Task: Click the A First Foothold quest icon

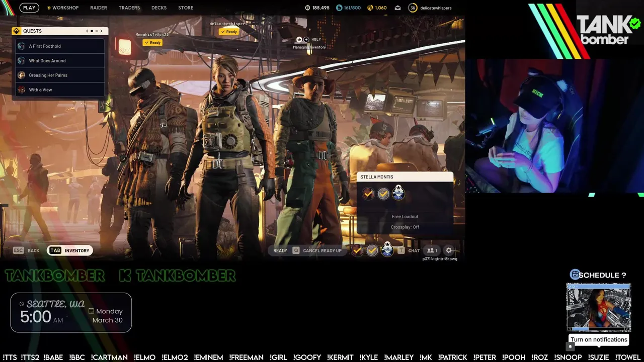Action: pos(21,46)
